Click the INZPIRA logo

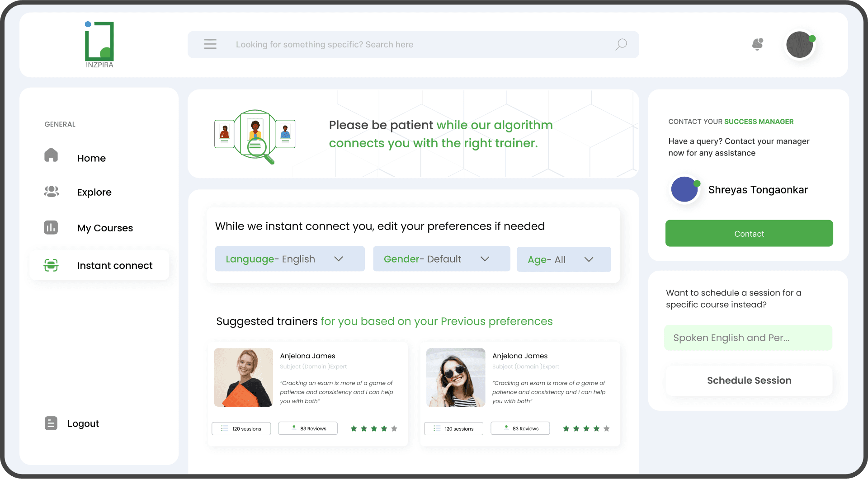coord(99,45)
